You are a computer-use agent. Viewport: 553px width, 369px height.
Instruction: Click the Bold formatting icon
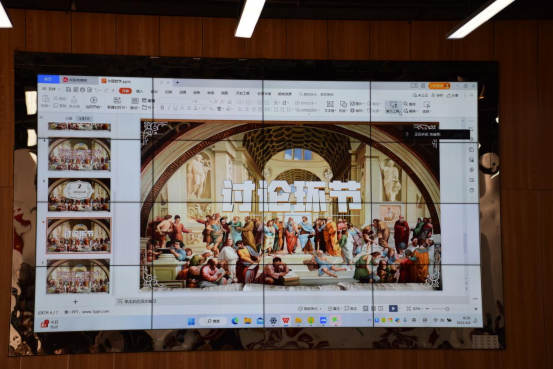click(x=162, y=108)
